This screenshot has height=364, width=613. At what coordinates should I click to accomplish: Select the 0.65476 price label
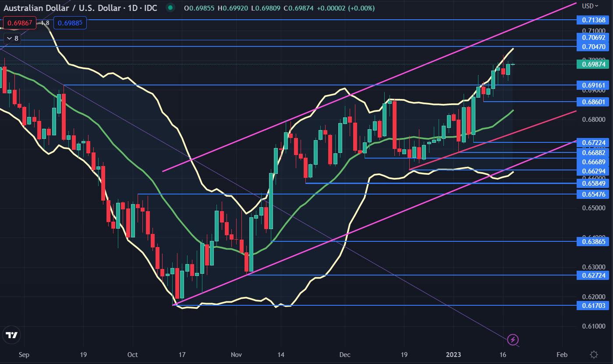594,194
